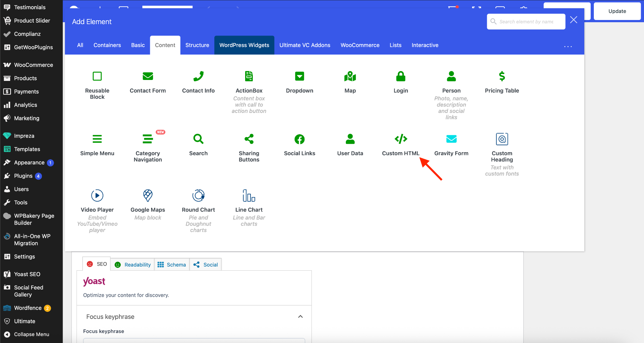
Task: Open the three-dots more tabs menu
Action: click(x=568, y=46)
